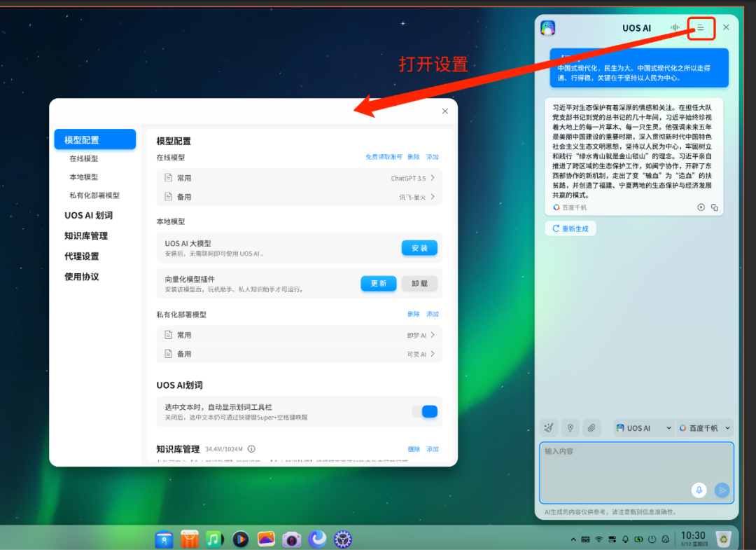The width and height of the screenshot is (756, 550).
Task: Copy the 百度千帆 answer text
Action: click(x=715, y=207)
